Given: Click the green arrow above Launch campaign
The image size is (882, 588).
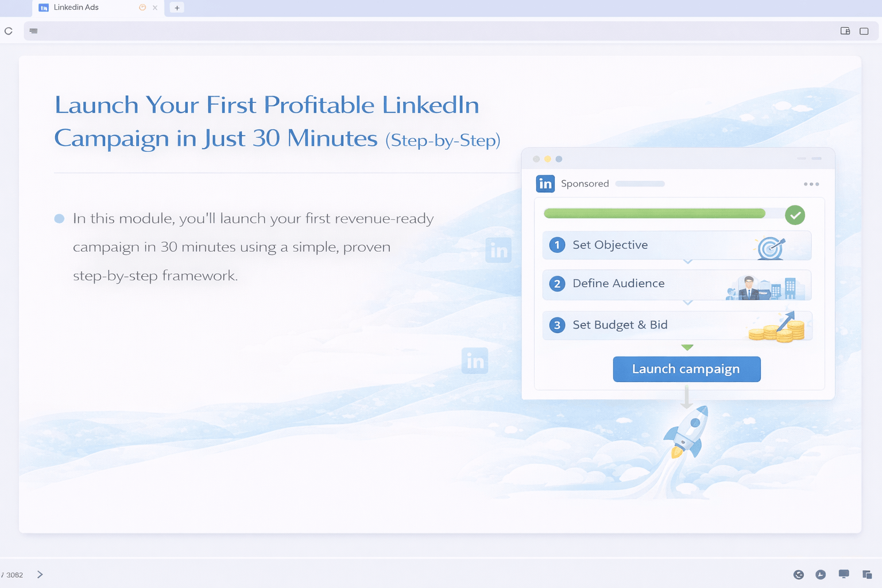Looking at the screenshot, I should [687, 347].
